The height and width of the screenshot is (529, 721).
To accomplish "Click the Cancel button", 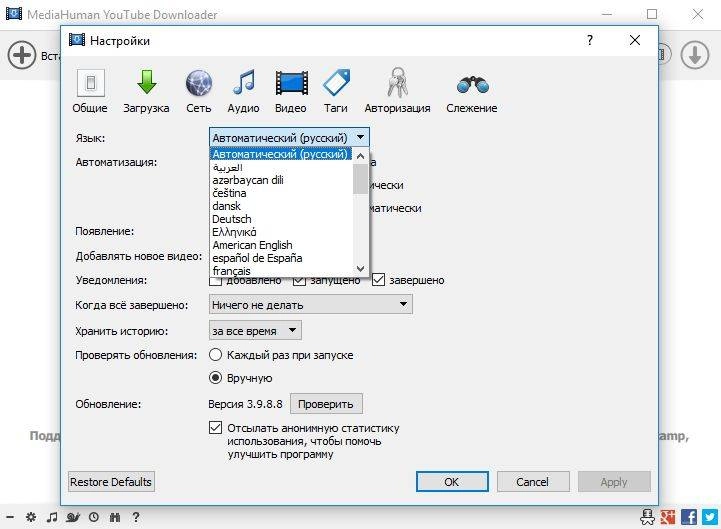I will pos(533,482).
